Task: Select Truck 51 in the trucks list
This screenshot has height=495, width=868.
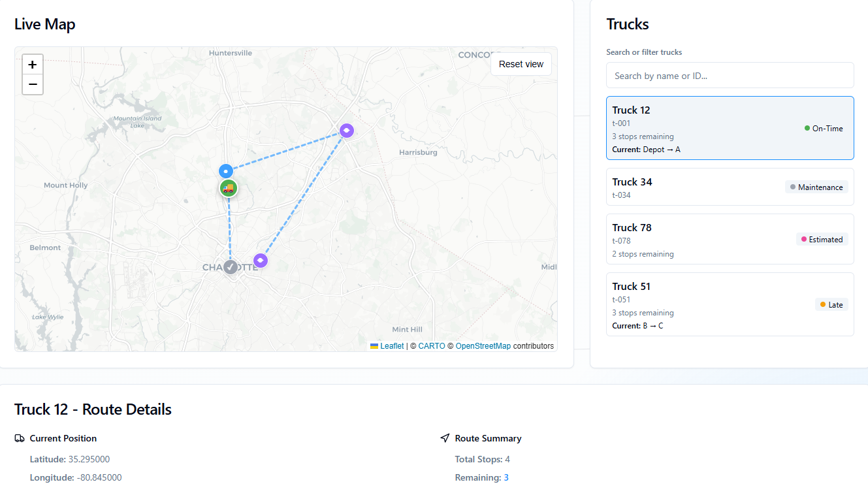Action: click(730, 304)
